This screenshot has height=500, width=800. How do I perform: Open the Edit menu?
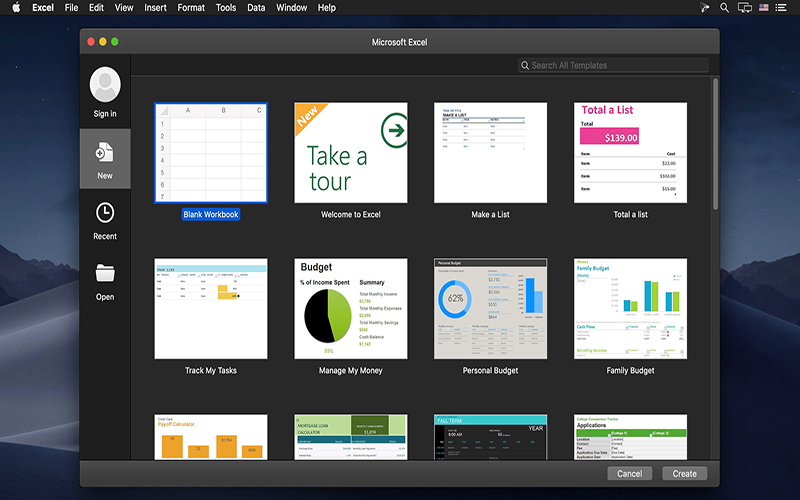tap(96, 7)
